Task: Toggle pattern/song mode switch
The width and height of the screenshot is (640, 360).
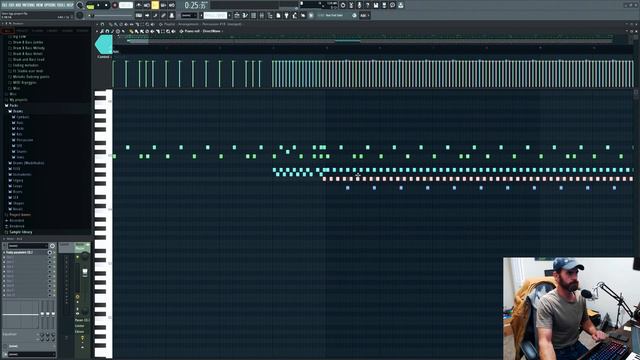Action: [91, 6]
